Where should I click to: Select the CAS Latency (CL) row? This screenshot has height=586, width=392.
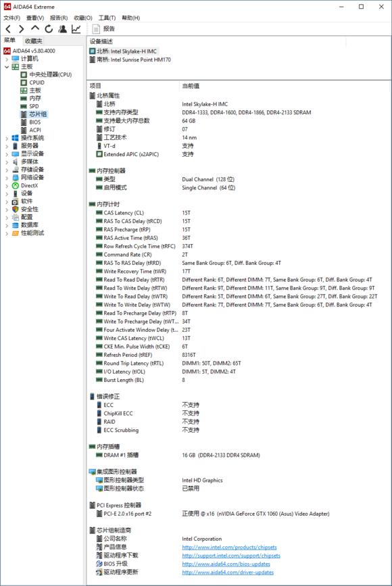pos(238,213)
